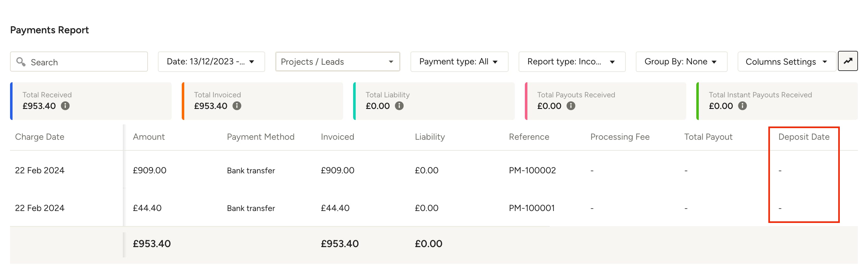Click into the Search field
The width and height of the screenshot is (868, 265).
[x=79, y=62]
